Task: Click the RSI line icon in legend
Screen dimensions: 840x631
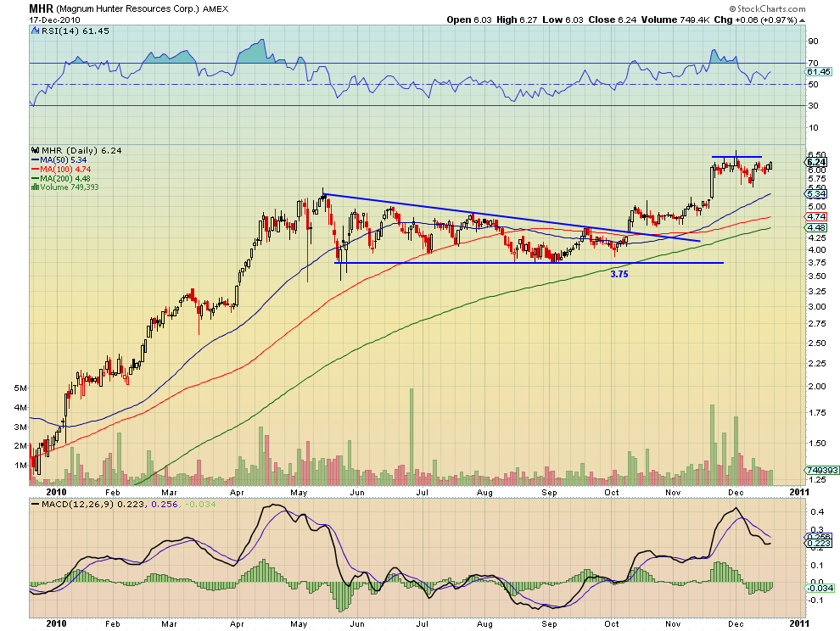Action: coord(36,31)
